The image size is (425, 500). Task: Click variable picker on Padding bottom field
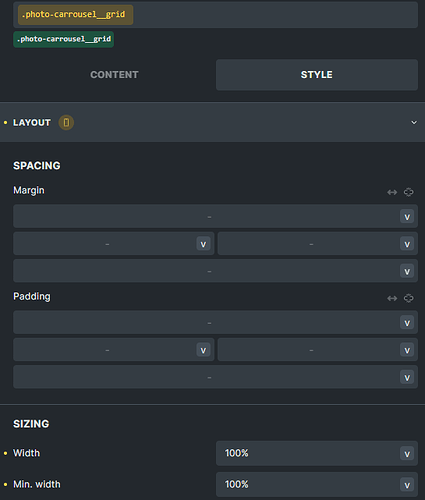tap(407, 377)
